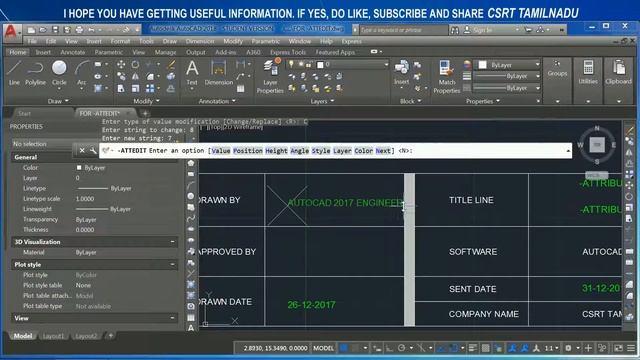Toggle polar tracking in status bar
The image size is (640, 360).
402,348
